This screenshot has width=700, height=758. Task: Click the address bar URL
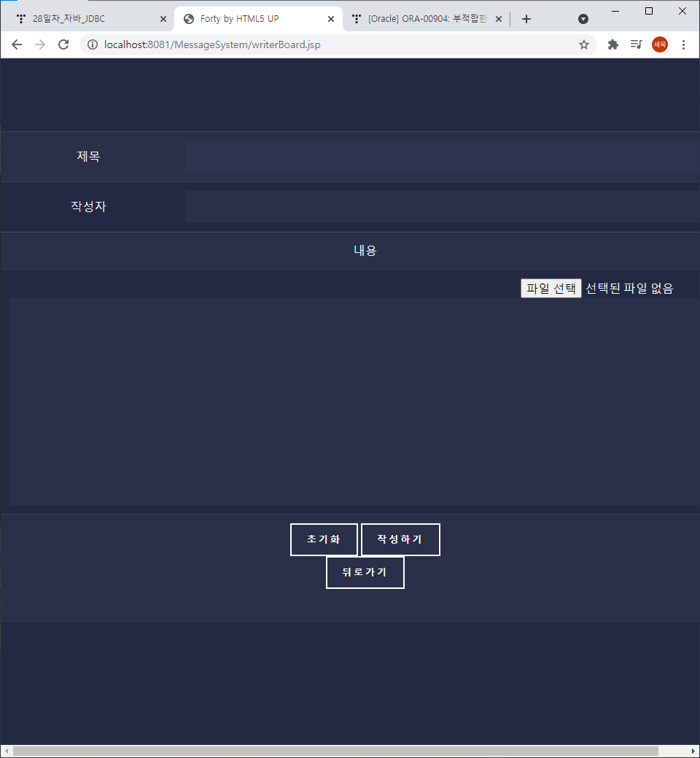tap(212, 44)
